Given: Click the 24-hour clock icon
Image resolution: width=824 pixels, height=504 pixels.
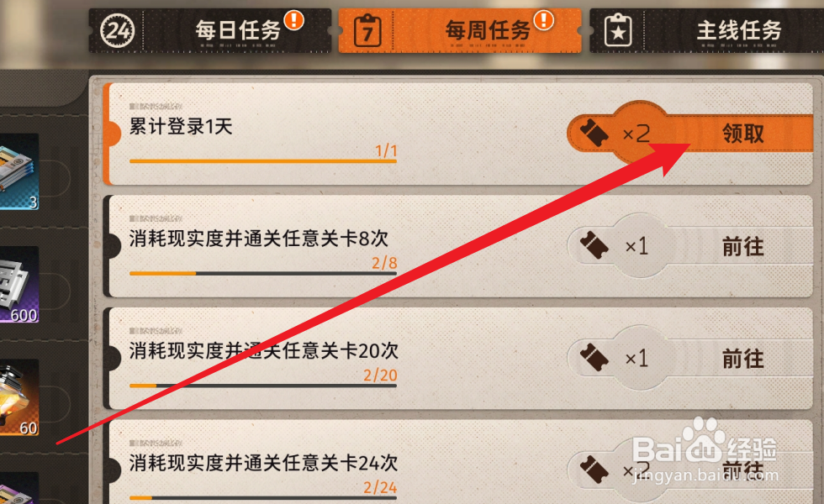Looking at the screenshot, I should click(117, 31).
